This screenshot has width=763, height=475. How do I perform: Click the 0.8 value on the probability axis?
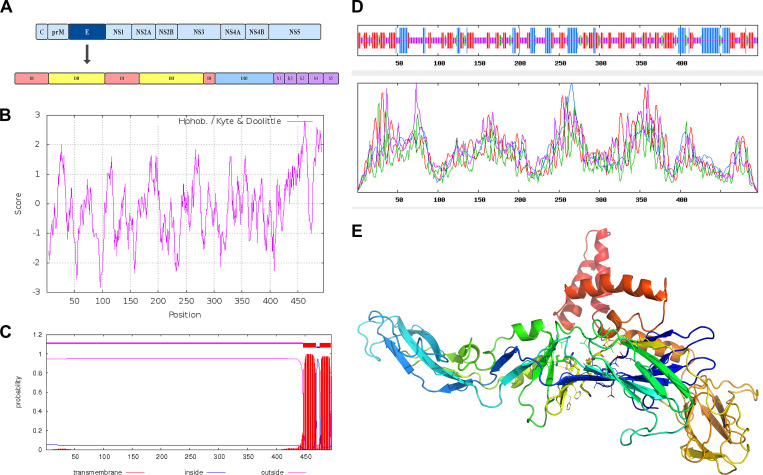pos(37,373)
